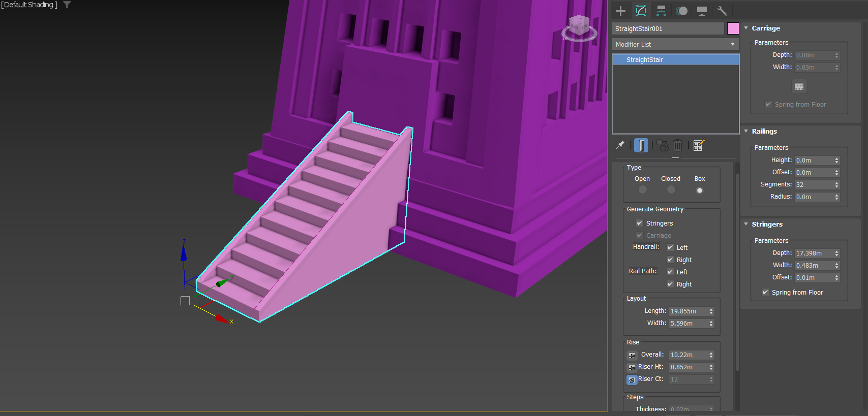Viewport: 868px width, 416px height.
Task: Toggle the Overall rise lock icon
Action: (x=632, y=355)
